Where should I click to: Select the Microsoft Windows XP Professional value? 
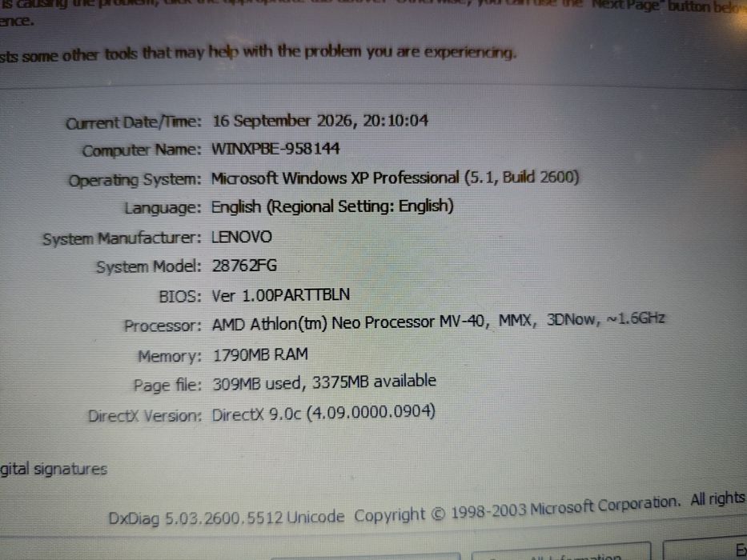pos(395,178)
